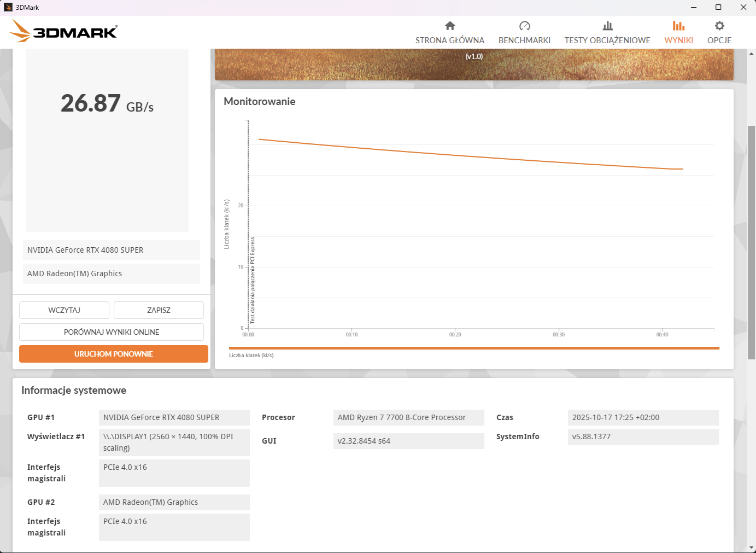756x553 pixels.
Task: Click the scrollbar down arrow
Action: click(752, 548)
